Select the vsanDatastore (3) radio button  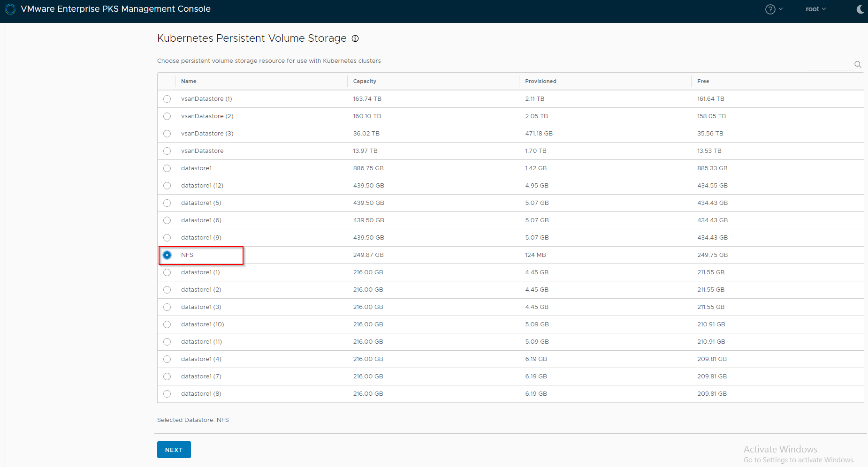167,134
